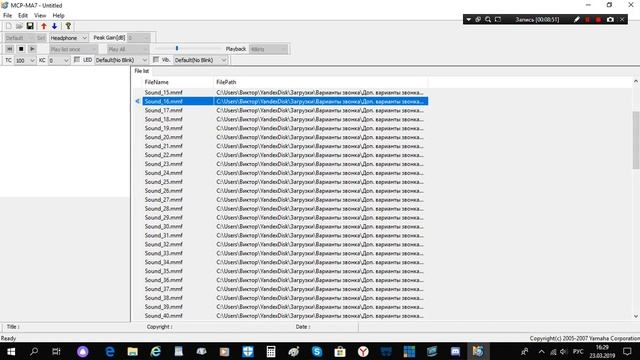Open the Default preset dropdown
The height and width of the screenshot is (360, 640).
click(19, 38)
